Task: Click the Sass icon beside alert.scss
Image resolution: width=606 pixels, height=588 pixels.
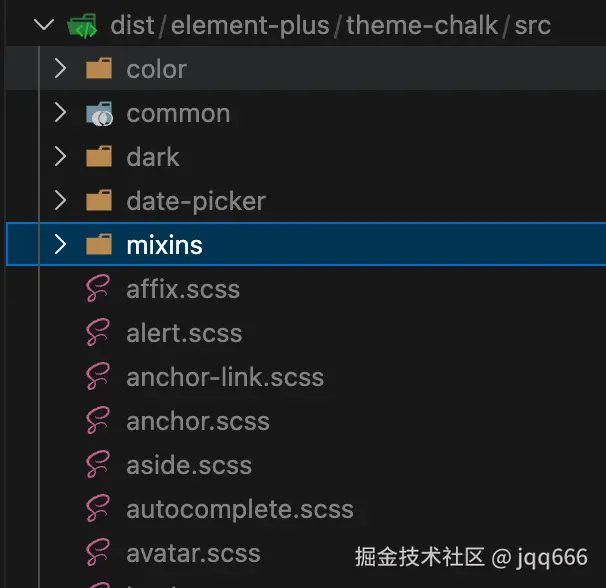Action: (97, 333)
